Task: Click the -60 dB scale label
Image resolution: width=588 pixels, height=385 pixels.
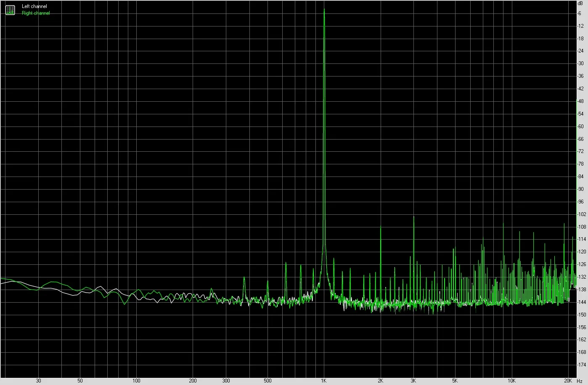Action: [x=581, y=127]
